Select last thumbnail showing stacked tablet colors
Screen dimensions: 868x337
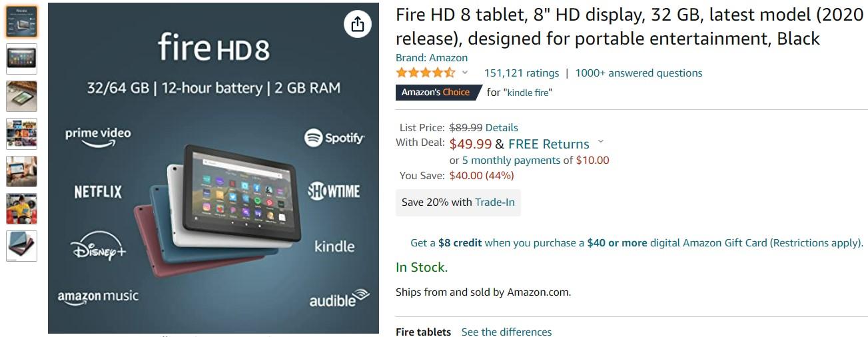(21, 246)
